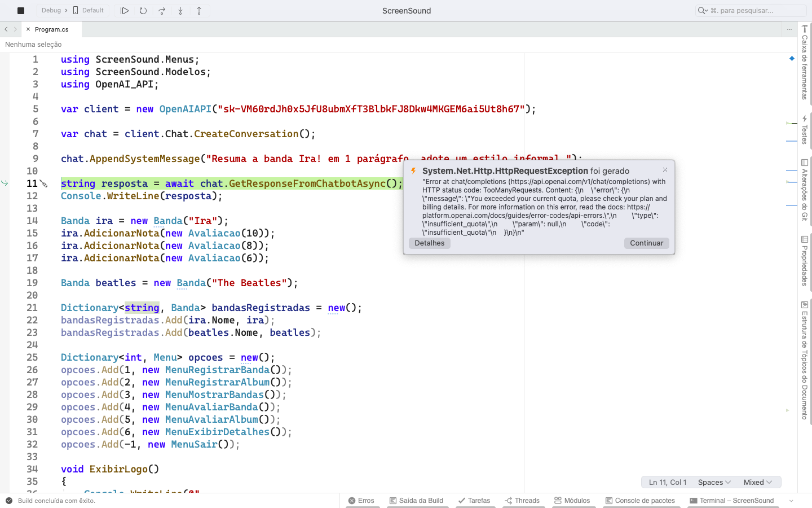Click the Continue Execution play icon
The width and height of the screenshot is (812, 508).
tap(125, 10)
